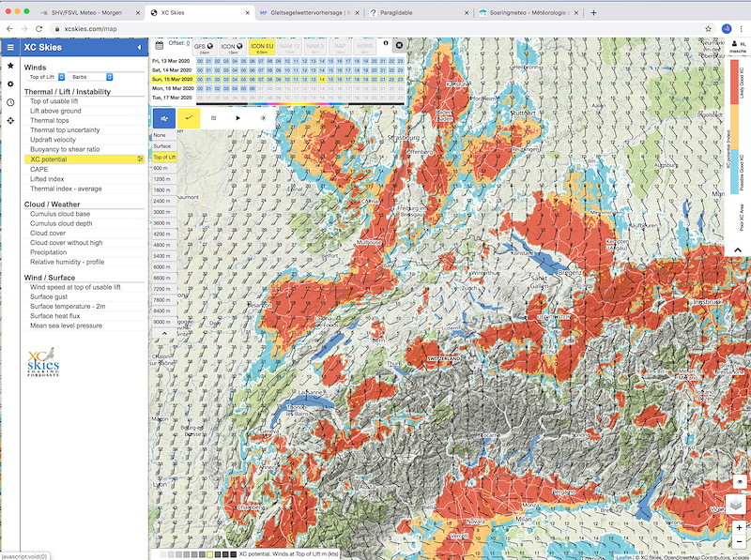The height and width of the screenshot is (560, 751).
Task: Click the pin icon on XC potential row
Action: click(140, 159)
